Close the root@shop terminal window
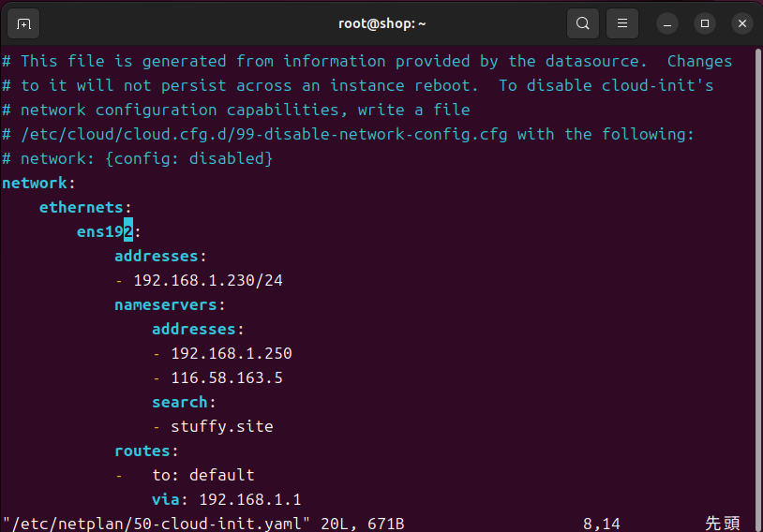Viewport: 763px width, 532px height. 742,23
